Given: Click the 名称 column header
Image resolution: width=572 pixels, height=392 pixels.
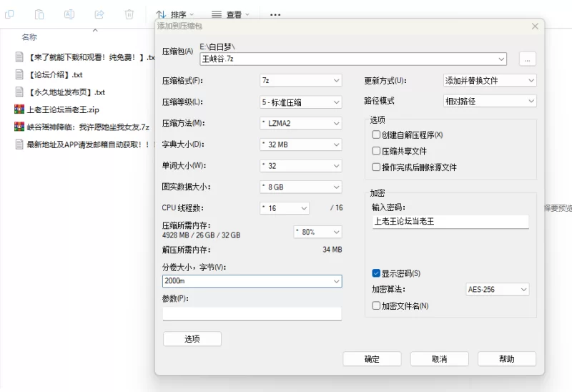Looking at the screenshot, I should [29, 37].
